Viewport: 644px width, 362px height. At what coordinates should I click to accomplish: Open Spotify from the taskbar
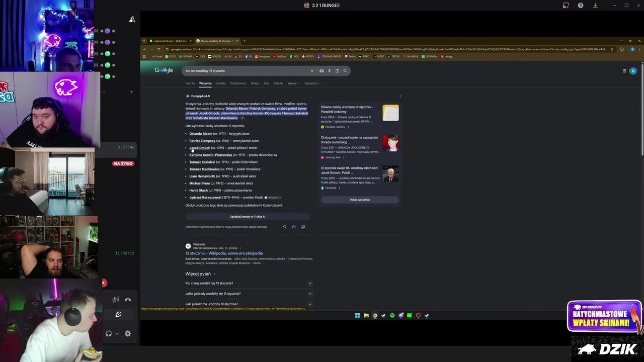click(392, 316)
